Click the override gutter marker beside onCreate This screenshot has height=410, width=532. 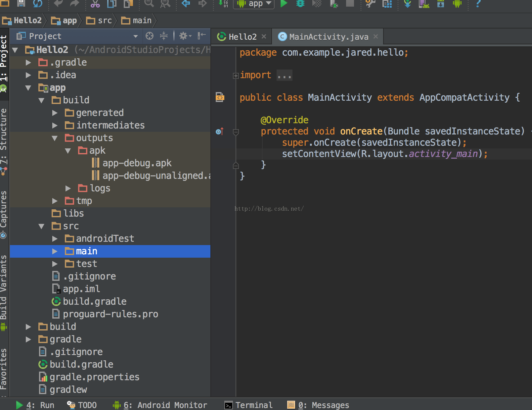coord(220,131)
